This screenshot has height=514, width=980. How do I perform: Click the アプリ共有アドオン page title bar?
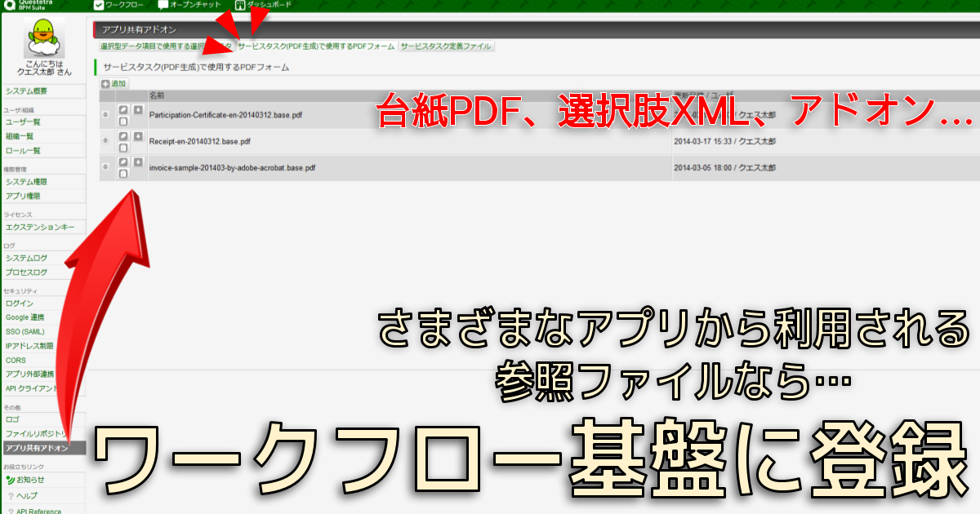[x=537, y=30]
